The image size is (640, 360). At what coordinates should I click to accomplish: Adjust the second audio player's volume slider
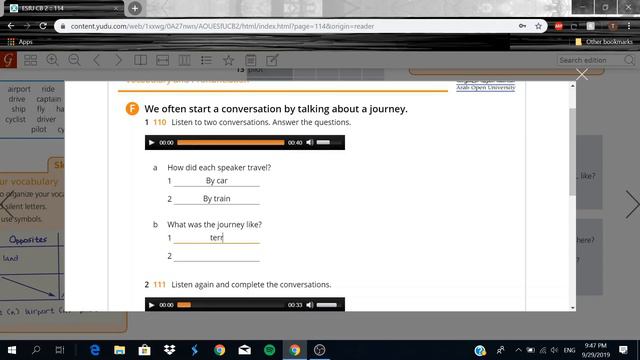coord(329,305)
